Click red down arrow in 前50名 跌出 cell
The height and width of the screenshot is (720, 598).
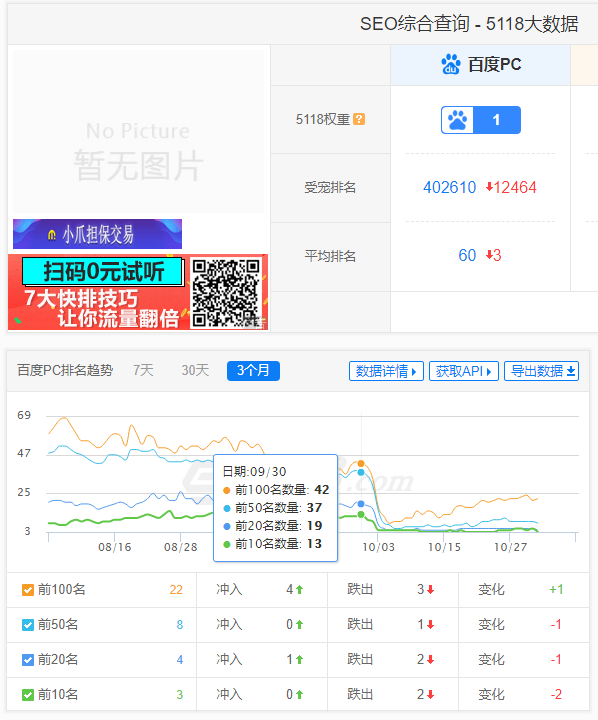pyautogui.click(x=430, y=625)
